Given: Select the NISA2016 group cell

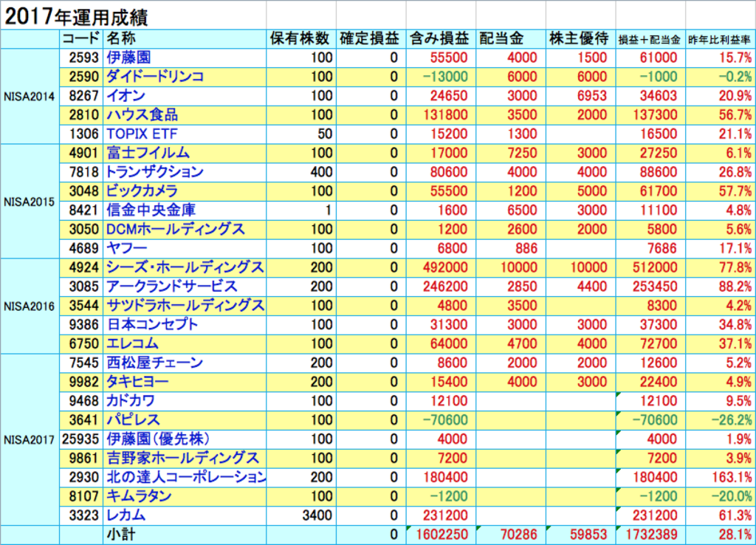Looking at the screenshot, I should point(30,306).
